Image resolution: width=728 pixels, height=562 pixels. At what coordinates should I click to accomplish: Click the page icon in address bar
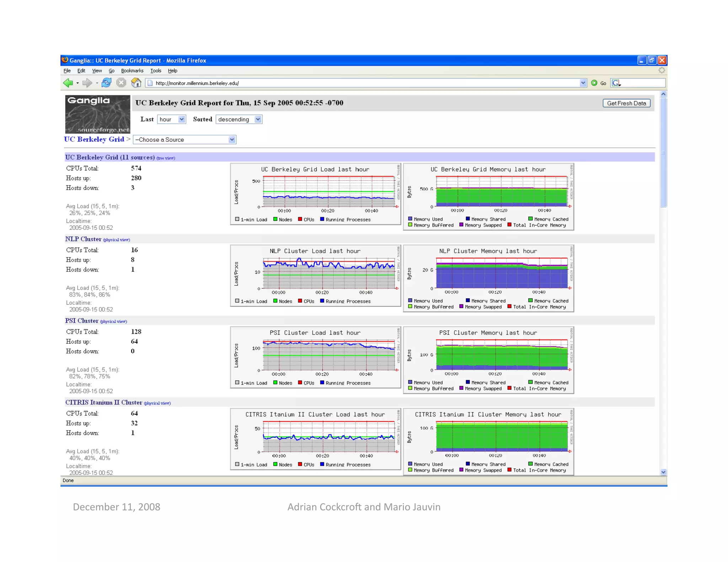click(x=150, y=83)
